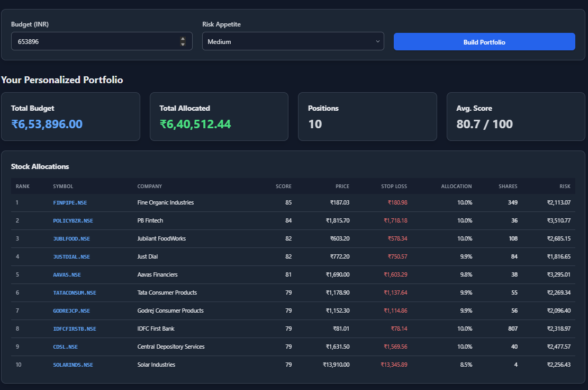This screenshot has width=588, height=390.
Task: Sort the table by the ALLOCATION column
Action: [x=456, y=186]
